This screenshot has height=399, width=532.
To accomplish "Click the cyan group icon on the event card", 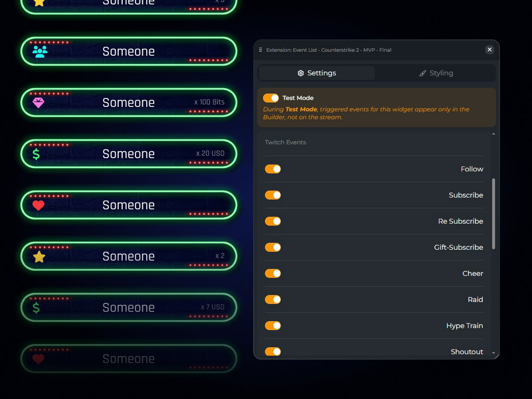I will click(39, 52).
